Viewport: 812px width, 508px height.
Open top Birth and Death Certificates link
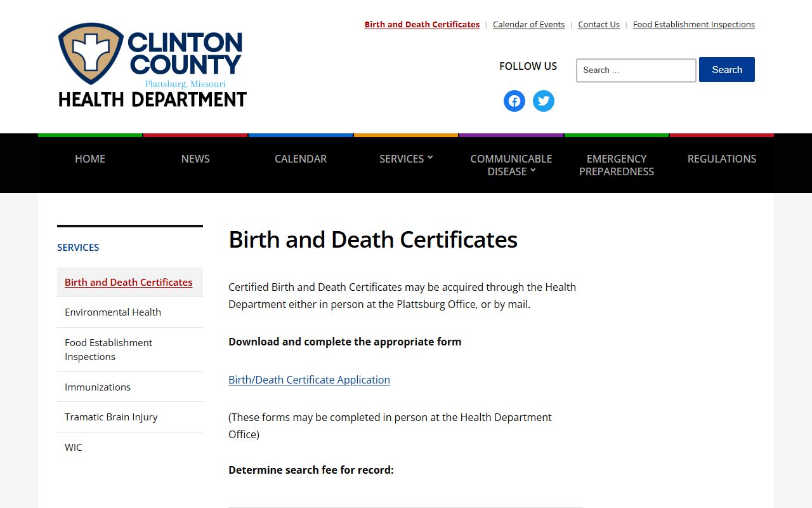pos(422,25)
